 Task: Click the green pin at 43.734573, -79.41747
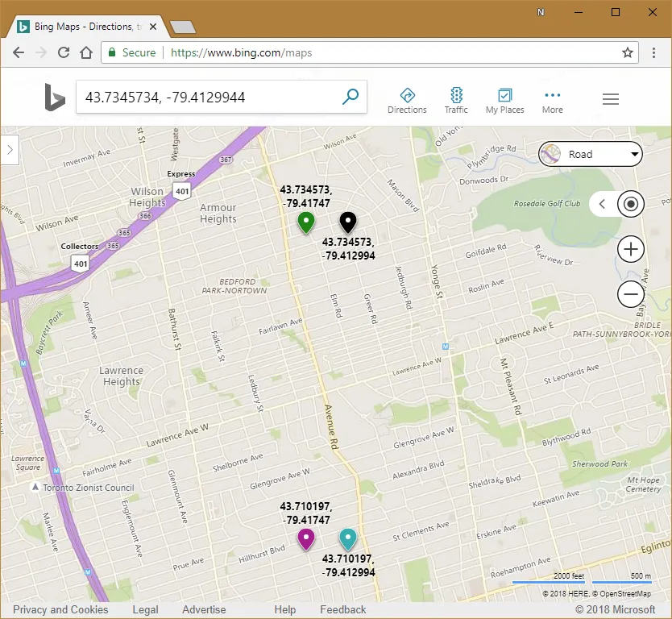pos(306,222)
